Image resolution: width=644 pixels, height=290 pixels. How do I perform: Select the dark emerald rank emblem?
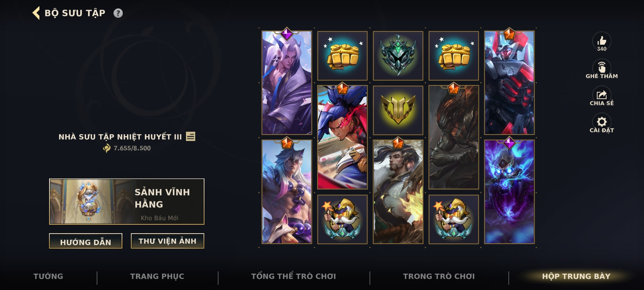tap(398, 56)
